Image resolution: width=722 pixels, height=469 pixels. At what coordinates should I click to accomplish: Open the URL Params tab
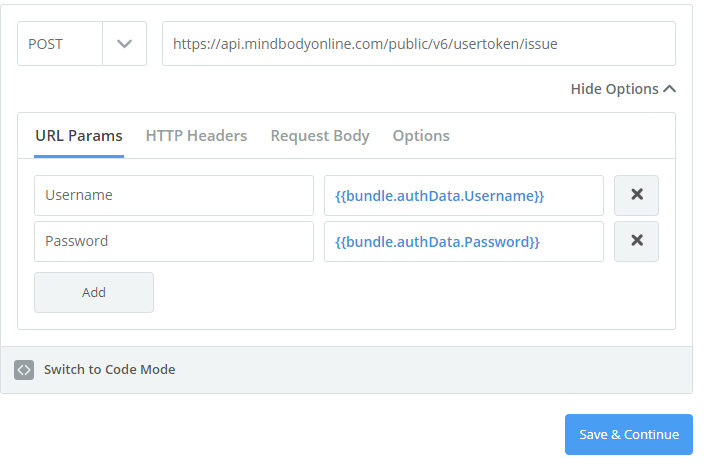(x=79, y=136)
